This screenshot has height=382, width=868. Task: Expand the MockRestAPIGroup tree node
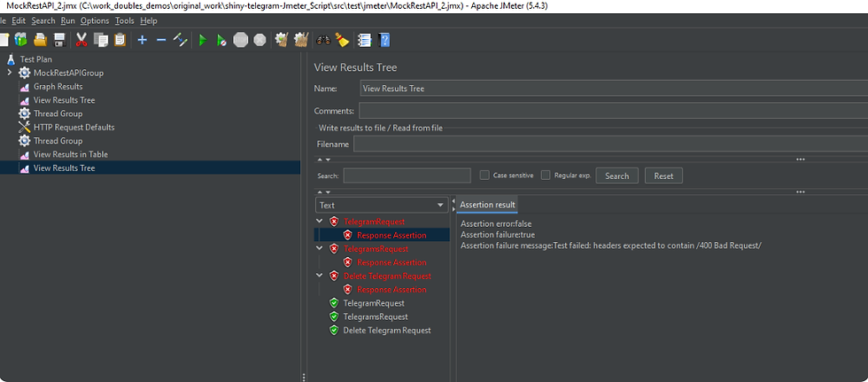pos(10,73)
